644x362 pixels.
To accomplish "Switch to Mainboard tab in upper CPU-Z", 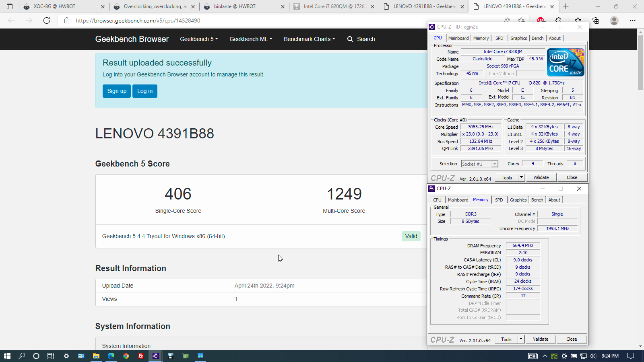I will click(458, 38).
